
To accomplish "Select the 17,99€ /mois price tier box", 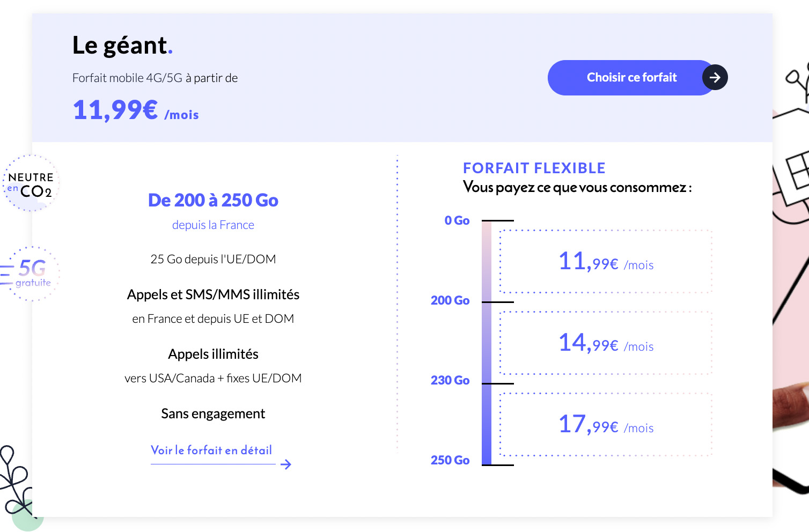I will (x=606, y=425).
